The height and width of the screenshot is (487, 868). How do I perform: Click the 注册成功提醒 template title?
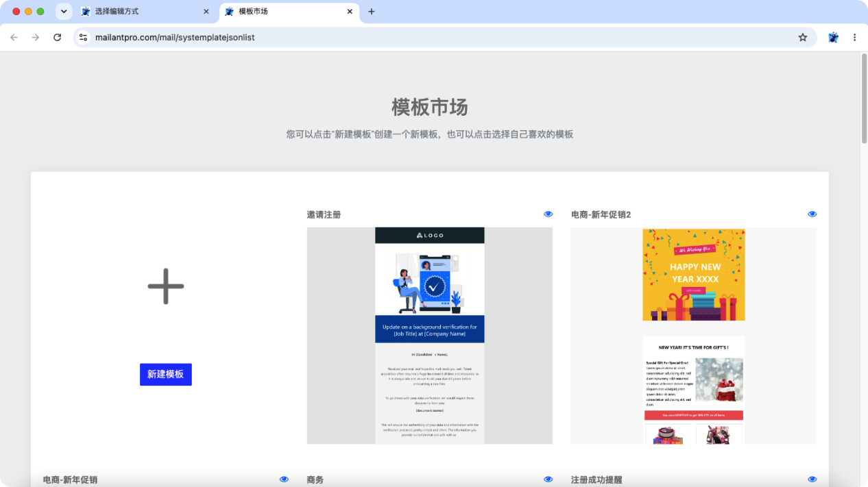click(x=596, y=479)
